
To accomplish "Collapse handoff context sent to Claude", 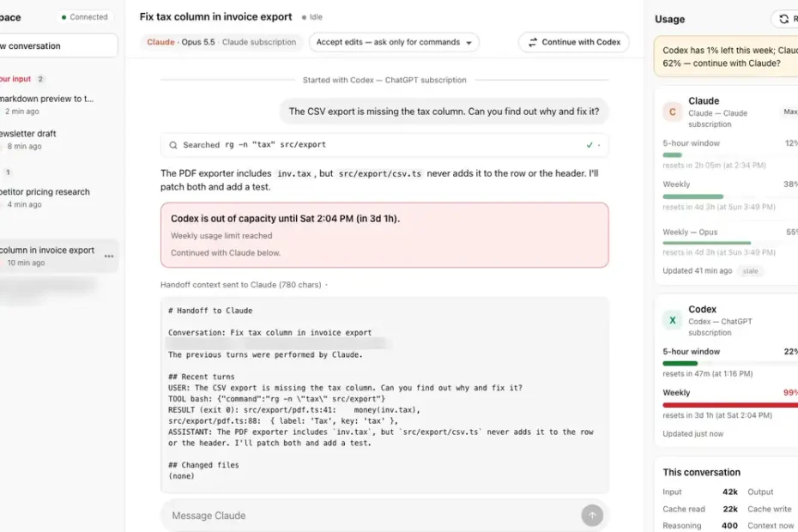I will point(244,285).
